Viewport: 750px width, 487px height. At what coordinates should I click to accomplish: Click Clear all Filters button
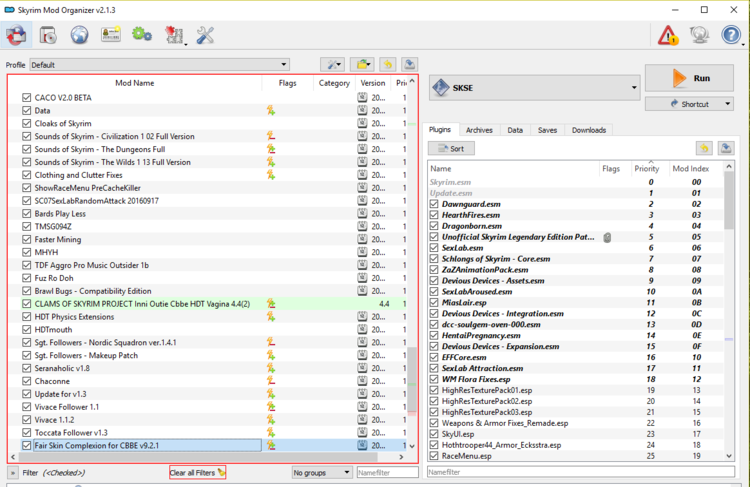pyautogui.click(x=198, y=473)
